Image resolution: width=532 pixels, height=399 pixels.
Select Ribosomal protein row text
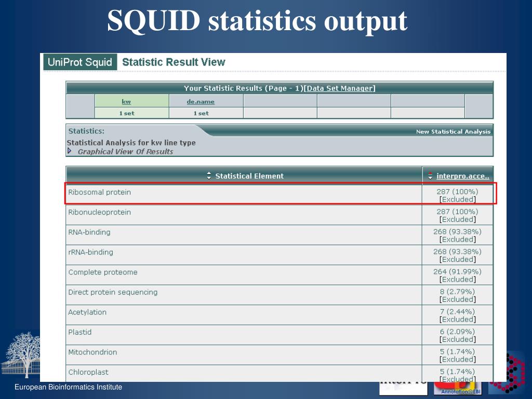(99, 192)
